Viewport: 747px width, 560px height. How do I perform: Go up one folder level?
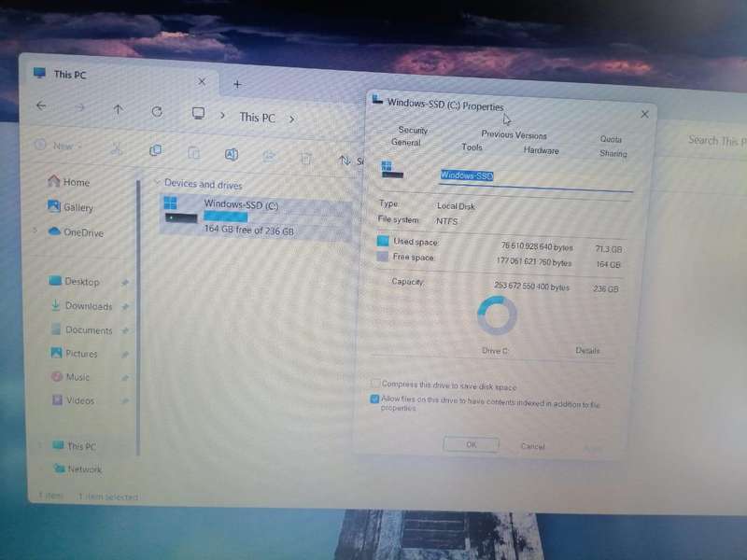[x=119, y=110]
